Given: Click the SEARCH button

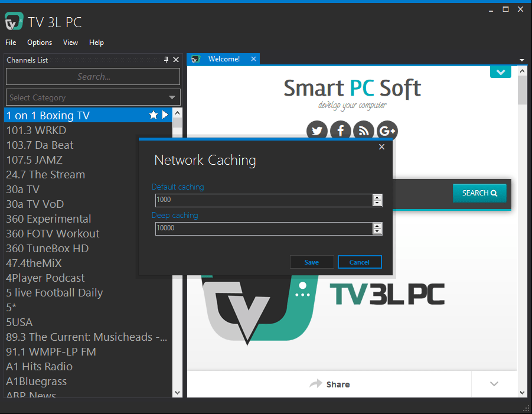Looking at the screenshot, I should [479, 193].
